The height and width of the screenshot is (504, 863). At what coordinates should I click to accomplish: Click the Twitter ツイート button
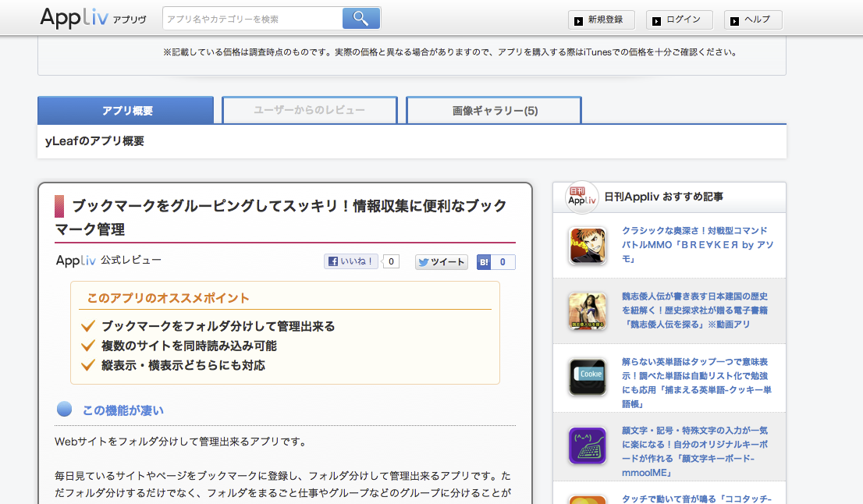(442, 262)
